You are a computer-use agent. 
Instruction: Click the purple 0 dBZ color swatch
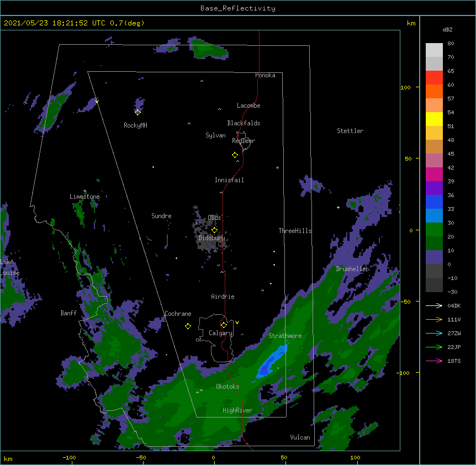(434, 257)
